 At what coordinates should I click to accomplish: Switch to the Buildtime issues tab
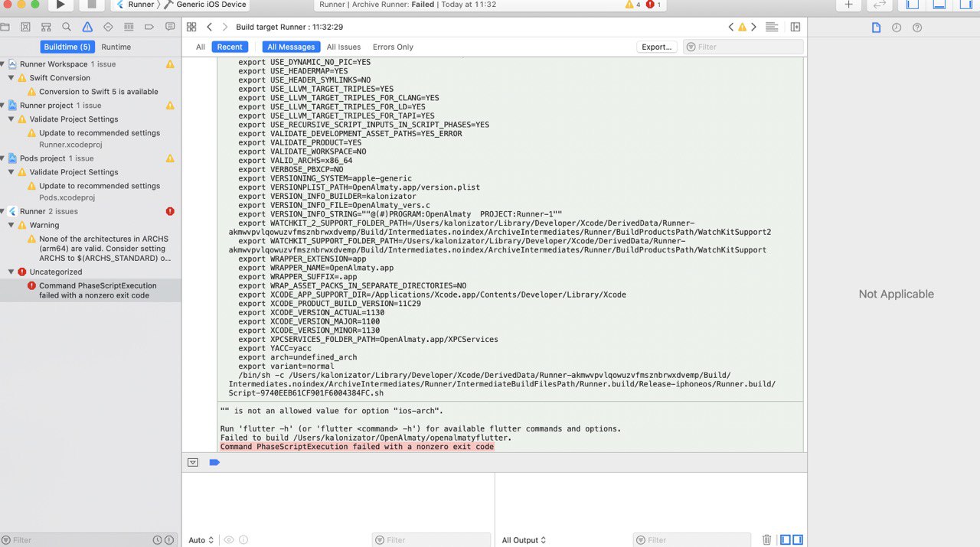pos(67,47)
